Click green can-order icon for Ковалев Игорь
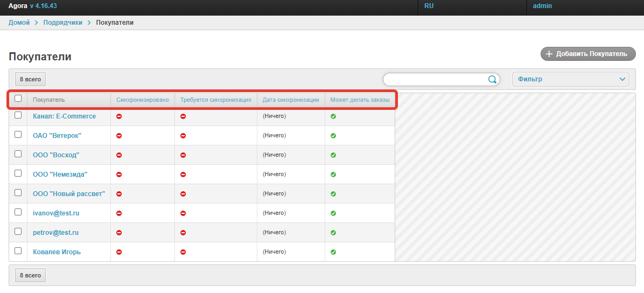The image size is (644, 293). click(333, 252)
